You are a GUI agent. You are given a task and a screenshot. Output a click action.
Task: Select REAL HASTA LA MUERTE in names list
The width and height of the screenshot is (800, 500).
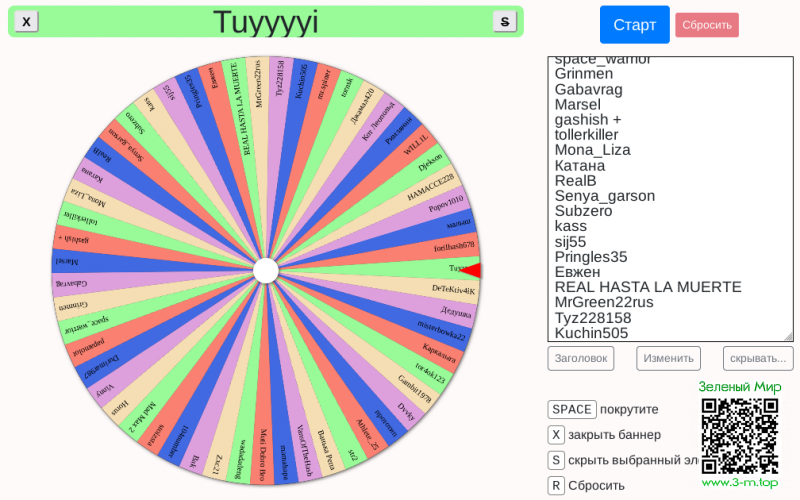[647, 287]
